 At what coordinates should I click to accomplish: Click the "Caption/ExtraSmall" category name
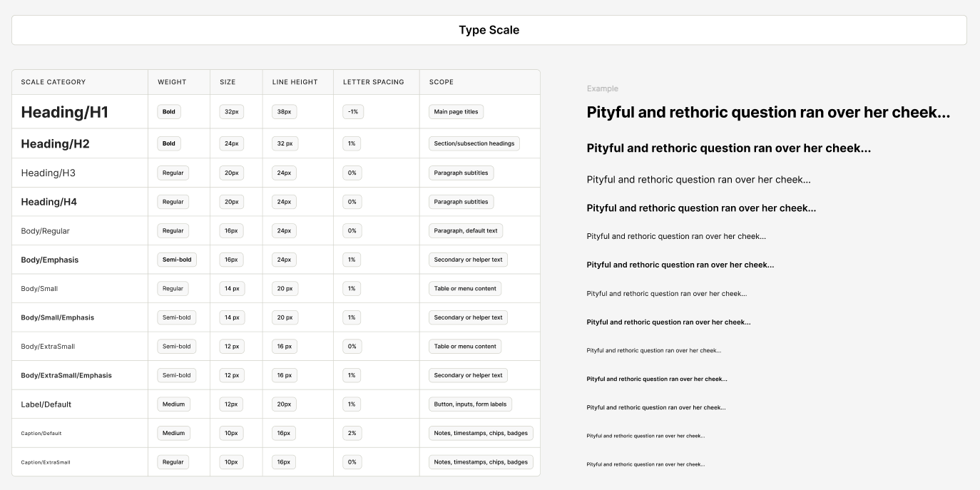click(x=46, y=462)
